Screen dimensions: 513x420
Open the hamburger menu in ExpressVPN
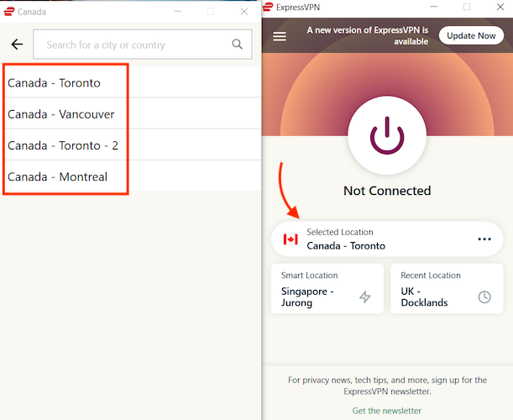pyautogui.click(x=280, y=36)
